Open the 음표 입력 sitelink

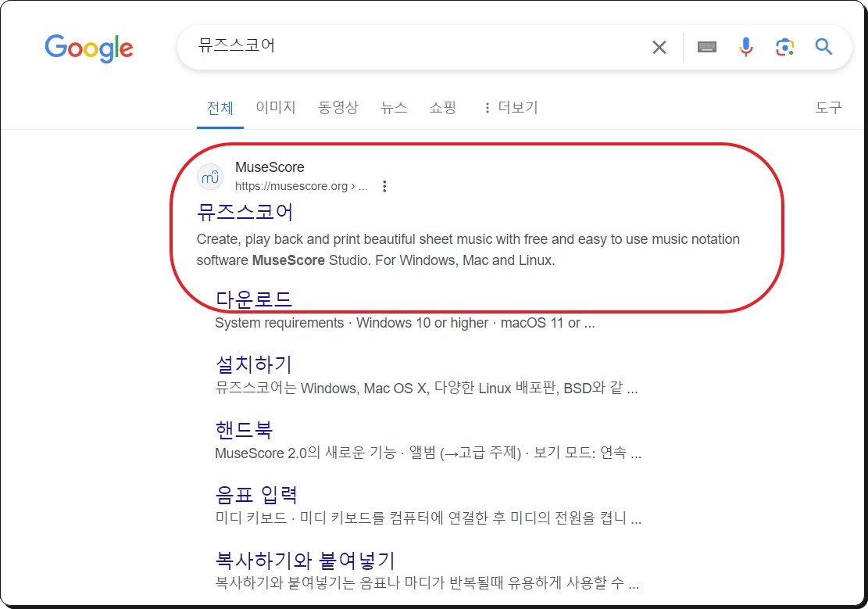coord(256,494)
